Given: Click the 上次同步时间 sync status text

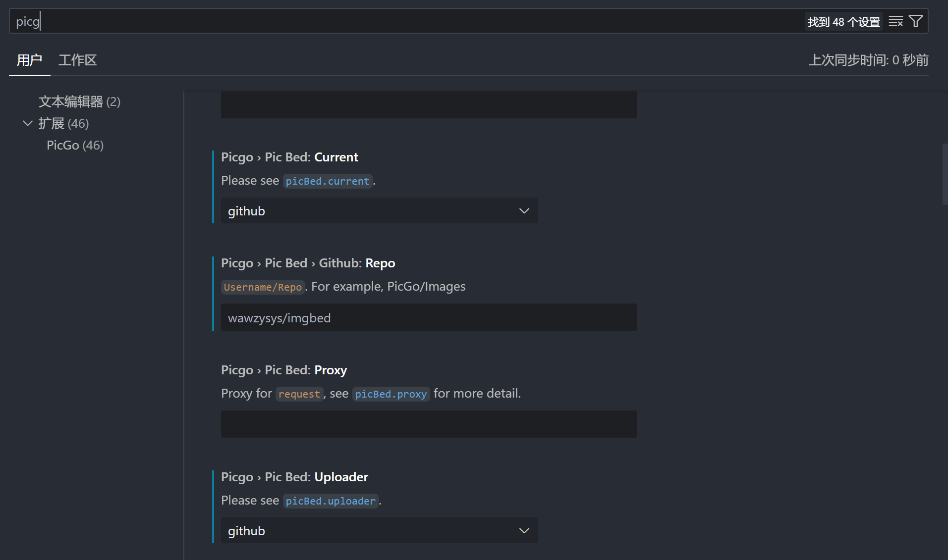Looking at the screenshot, I should (x=868, y=60).
